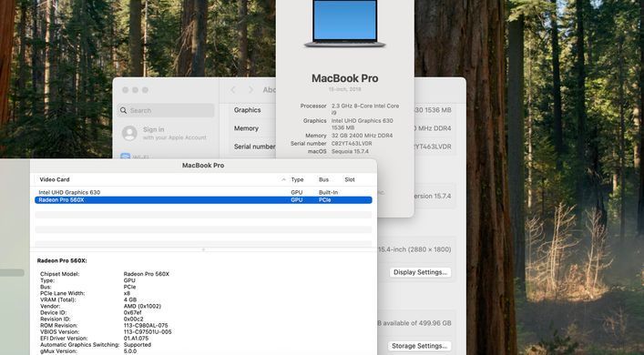Image resolution: width=644 pixels, height=355 pixels.
Task: Click Memory value '32 GB 2400 MHz DDR4'
Action: point(362,136)
